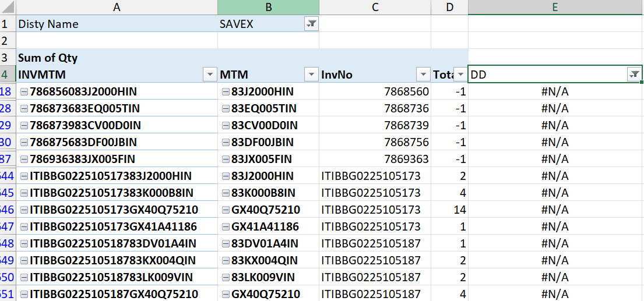Image resolution: width=644 pixels, height=301 pixels.
Task: Collapse the ITIBBG0225105173GX40Q75210 row group
Action: click(24, 210)
